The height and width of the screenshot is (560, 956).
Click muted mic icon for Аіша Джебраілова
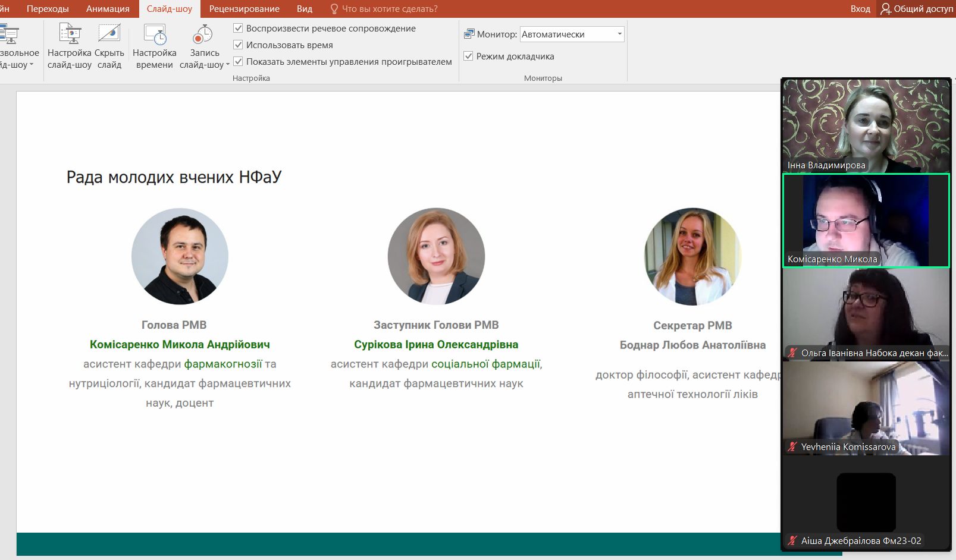pos(792,540)
